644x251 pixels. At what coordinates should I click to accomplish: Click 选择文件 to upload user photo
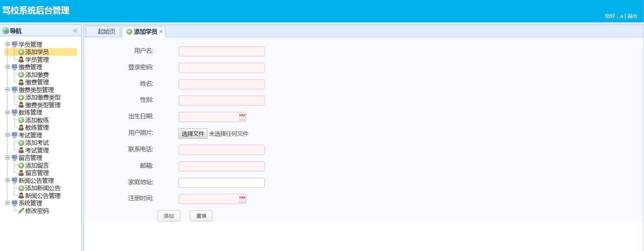coord(193,134)
